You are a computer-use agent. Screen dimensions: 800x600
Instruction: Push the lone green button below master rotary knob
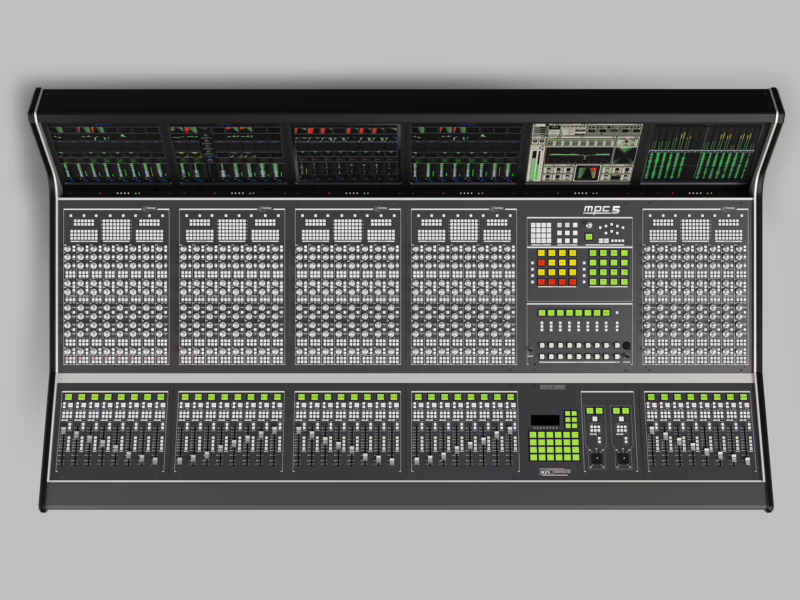589,237
